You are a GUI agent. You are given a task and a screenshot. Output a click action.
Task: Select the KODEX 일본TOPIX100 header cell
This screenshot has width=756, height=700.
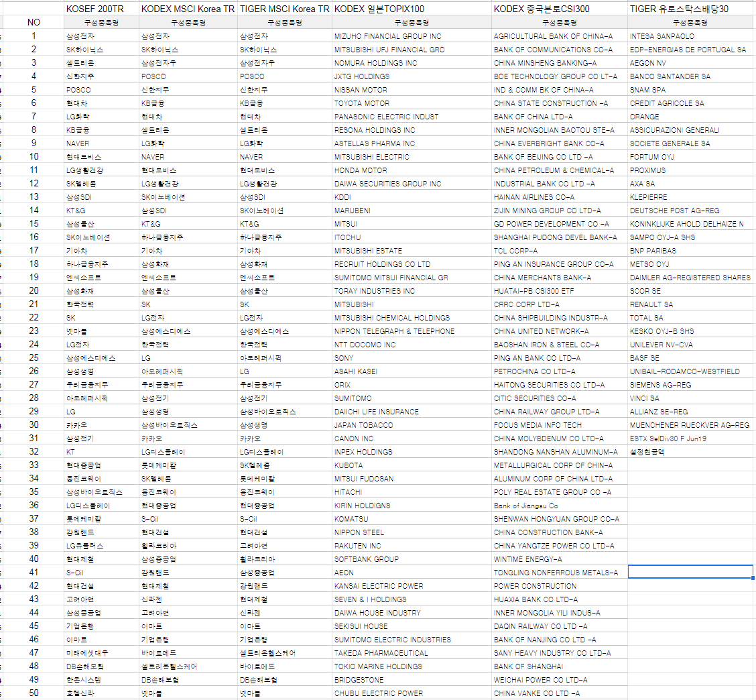pyautogui.click(x=412, y=9)
